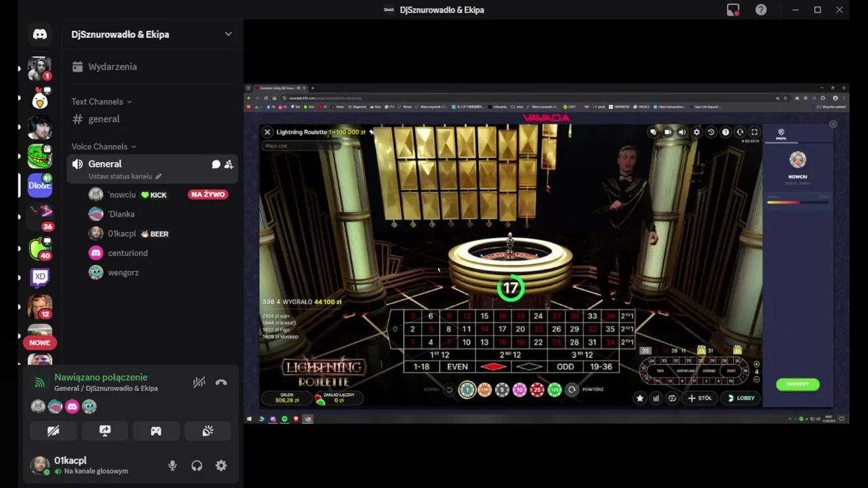
Task: Close the Lightning Roulette game with X
Action: (x=267, y=132)
